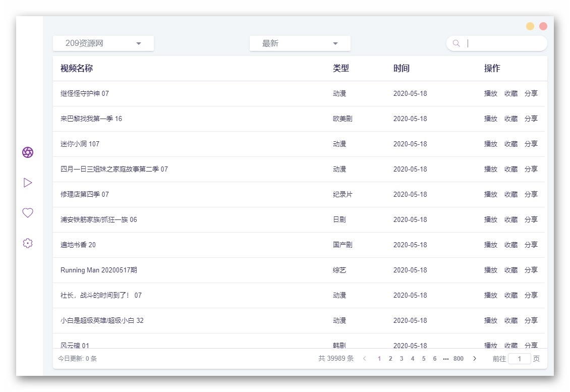Click 分享 for 来巴黎找我第一季 16
The height and width of the screenshot is (392, 570).
[531, 119]
